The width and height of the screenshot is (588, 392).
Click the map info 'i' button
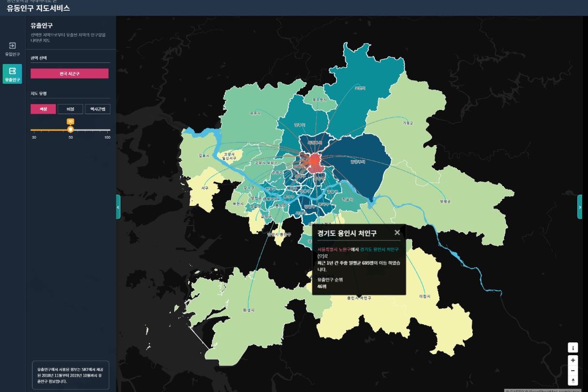(573, 348)
